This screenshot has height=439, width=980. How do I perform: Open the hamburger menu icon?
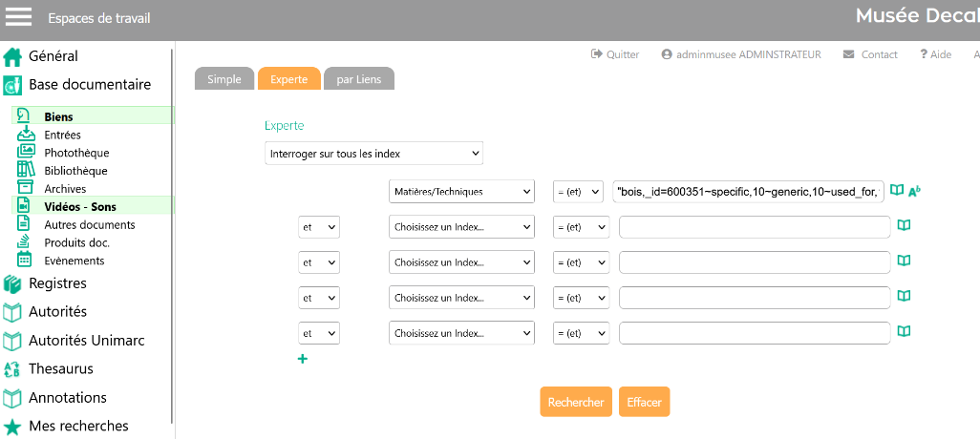point(19,17)
